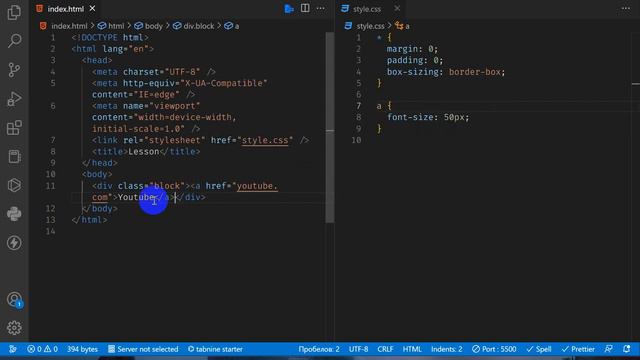
Task: Click the lightning bolt icon in the activity bar
Action: pos(14,243)
